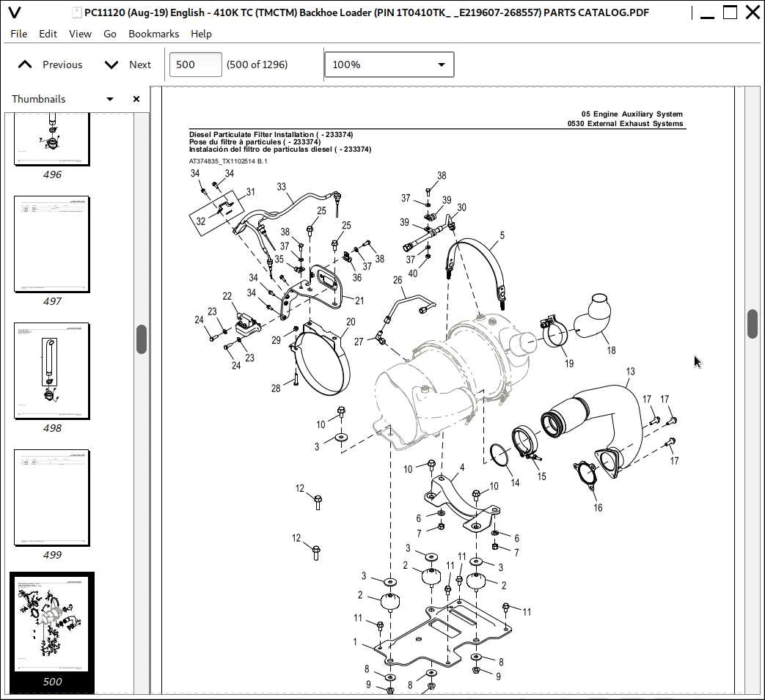765x700 pixels.
Task: Click 'Instalación del filtro' Spanish title line
Action: pyautogui.click(x=280, y=150)
